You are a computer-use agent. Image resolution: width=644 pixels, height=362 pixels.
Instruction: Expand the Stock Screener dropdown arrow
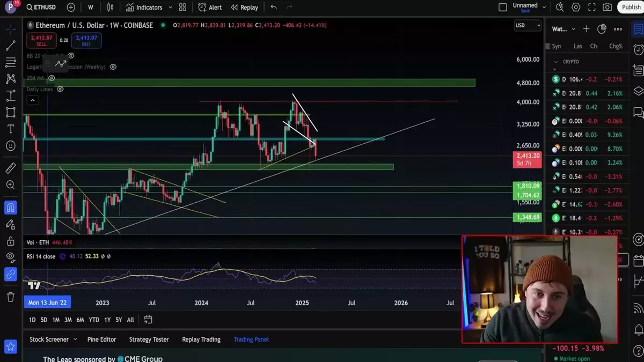click(x=75, y=339)
